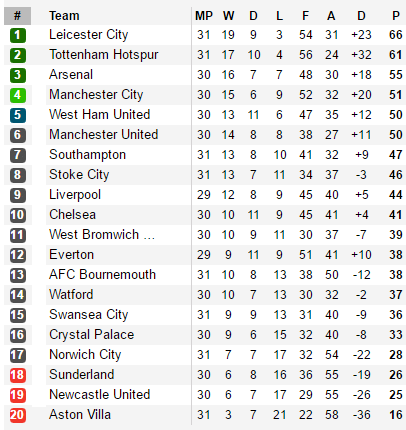Click the green rank 3 badge
Viewport: 406px width, 430px height.
pyautogui.click(x=18, y=75)
